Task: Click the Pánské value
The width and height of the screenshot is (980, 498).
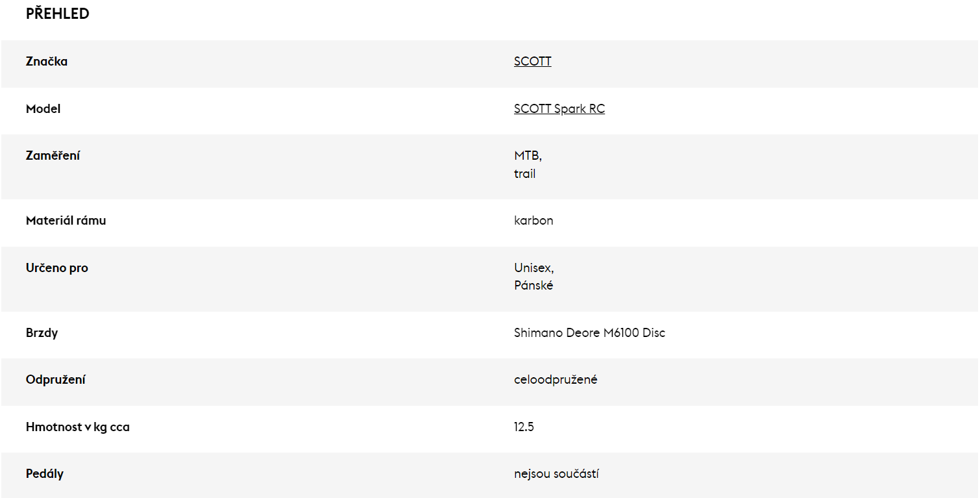Action: [533, 286]
